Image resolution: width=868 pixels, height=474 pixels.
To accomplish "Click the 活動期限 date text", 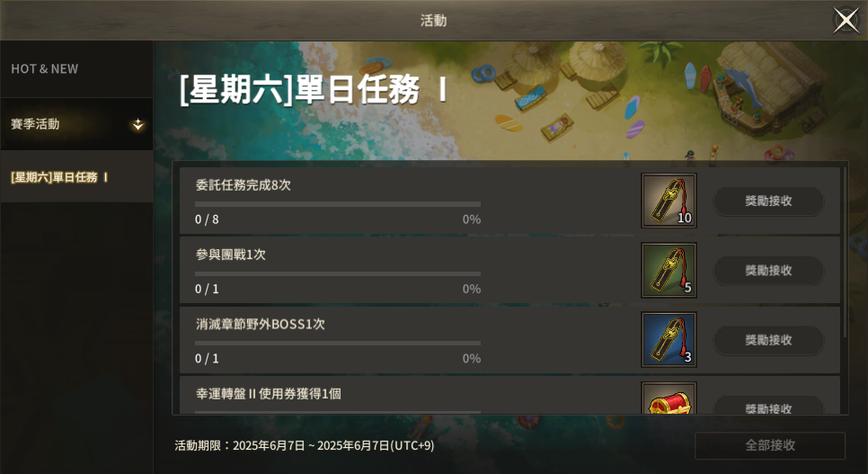I will (x=305, y=445).
